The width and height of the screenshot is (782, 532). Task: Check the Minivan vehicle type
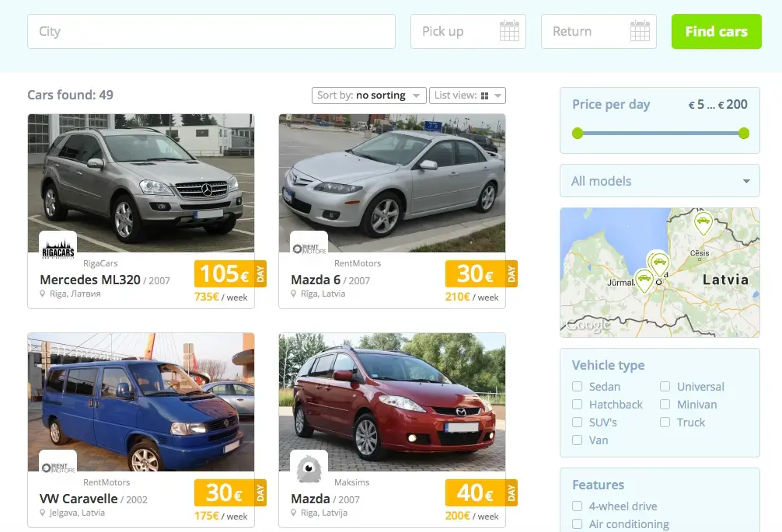[x=665, y=405]
